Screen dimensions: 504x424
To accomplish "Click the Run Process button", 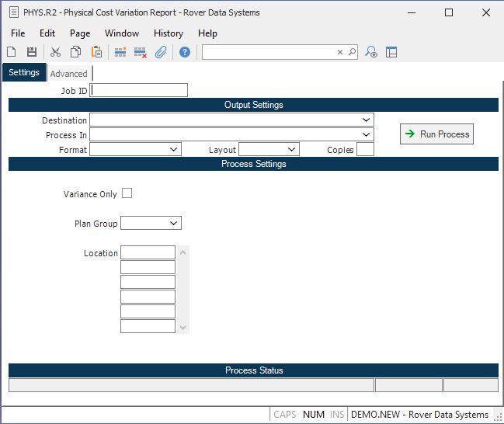I will [436, 134].
